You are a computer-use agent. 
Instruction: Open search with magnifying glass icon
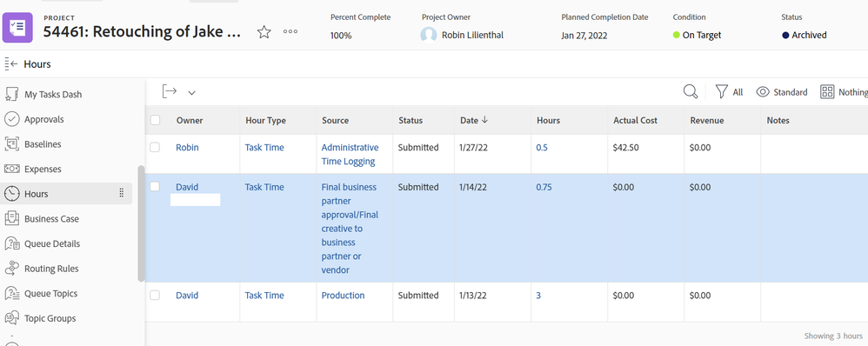point(691,92)
